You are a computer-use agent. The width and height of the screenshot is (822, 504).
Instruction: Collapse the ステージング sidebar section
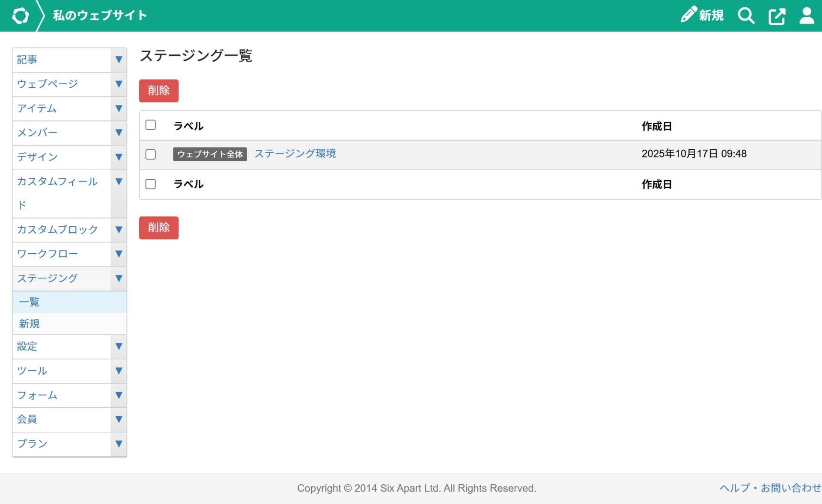coord(119,279)
